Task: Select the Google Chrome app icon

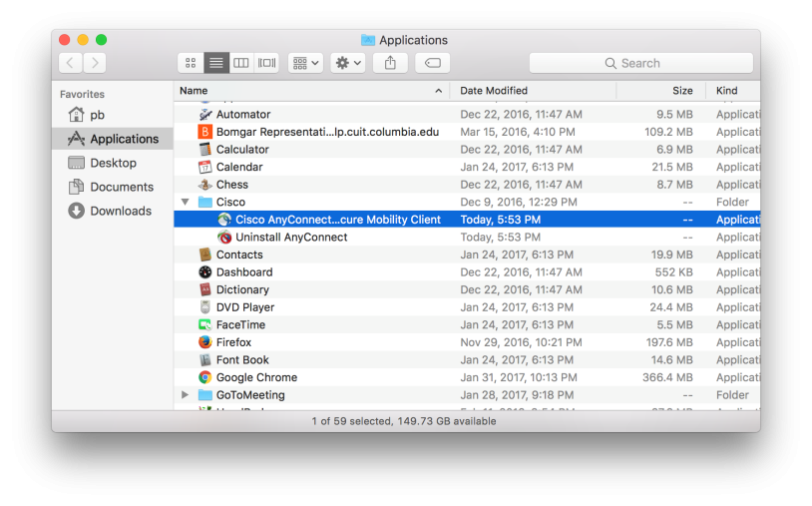Action: pyautogui.click(x=205, y=377)
